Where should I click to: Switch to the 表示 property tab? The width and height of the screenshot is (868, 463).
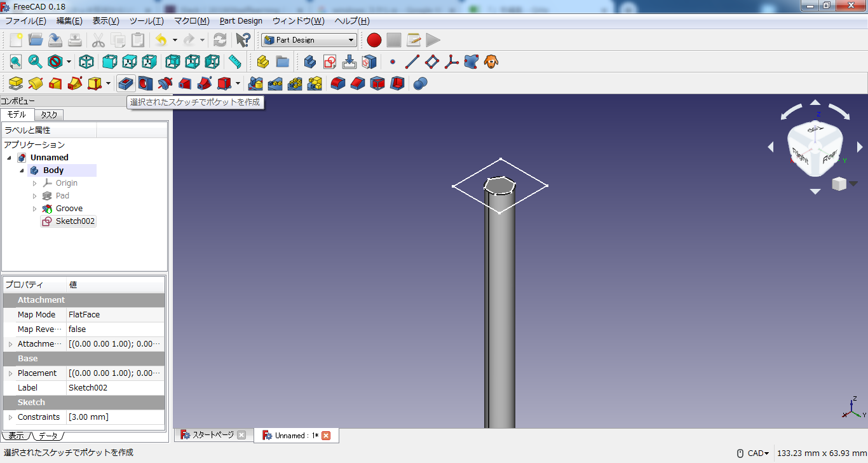tap(16, 436)
